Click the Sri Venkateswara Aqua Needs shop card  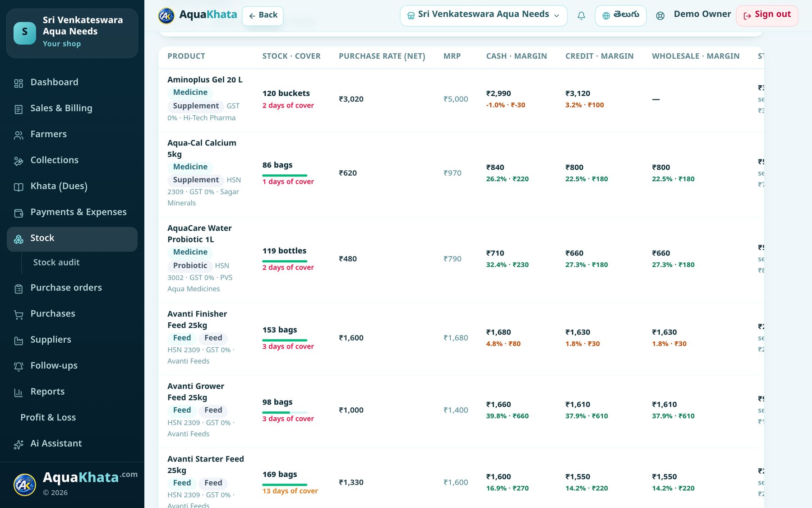coord(72,33)
